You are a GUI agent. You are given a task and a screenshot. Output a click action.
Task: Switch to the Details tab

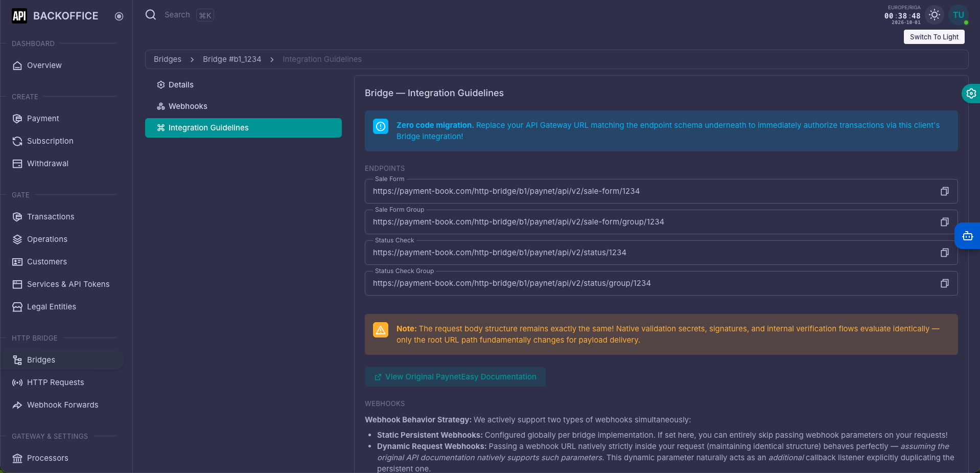coord(243,85)
